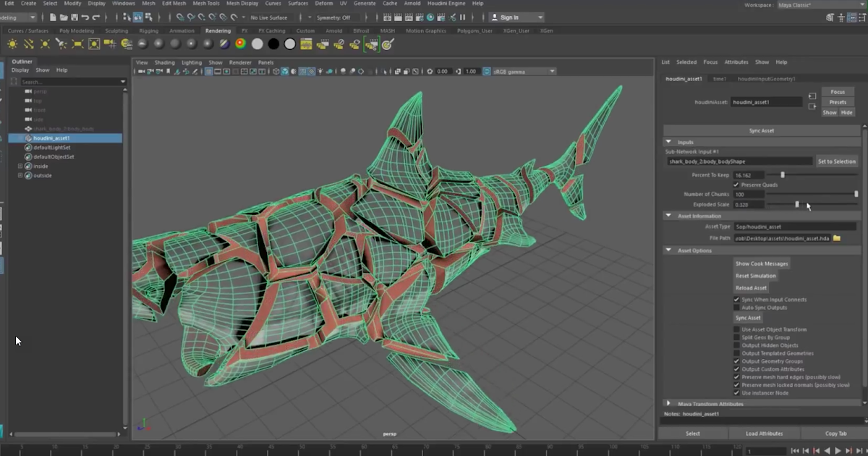The width and height of the screenshot is (868, 456).
Task: Uncheck the Preserve Quads checkbox
Action: click(736, 185)
